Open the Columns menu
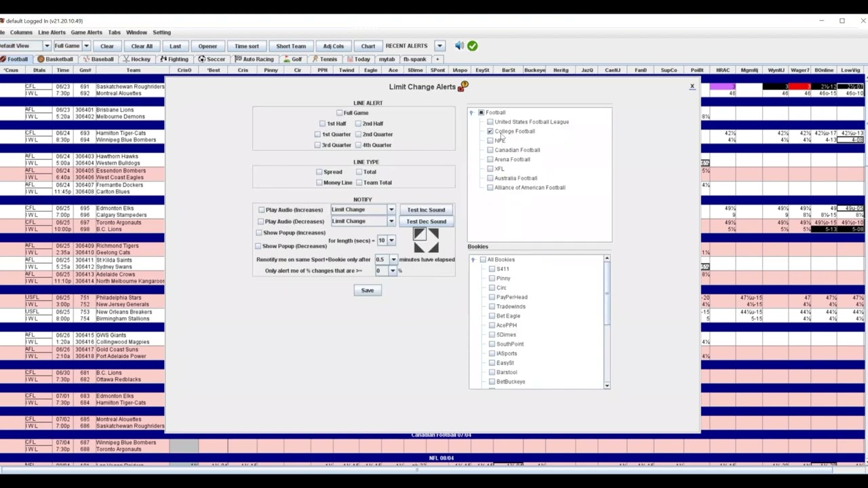This screenshot has width=868, height=488. click(x=21, y=33)
